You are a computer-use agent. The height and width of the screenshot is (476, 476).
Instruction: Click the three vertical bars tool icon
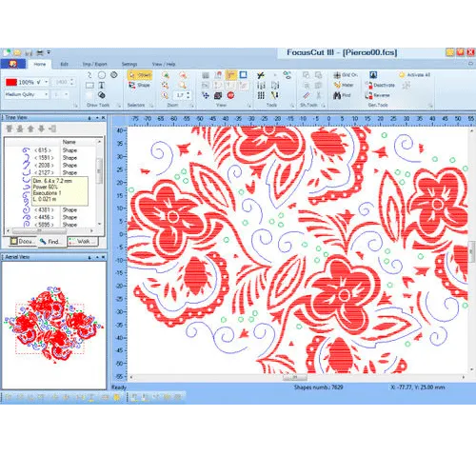(261, 95)
